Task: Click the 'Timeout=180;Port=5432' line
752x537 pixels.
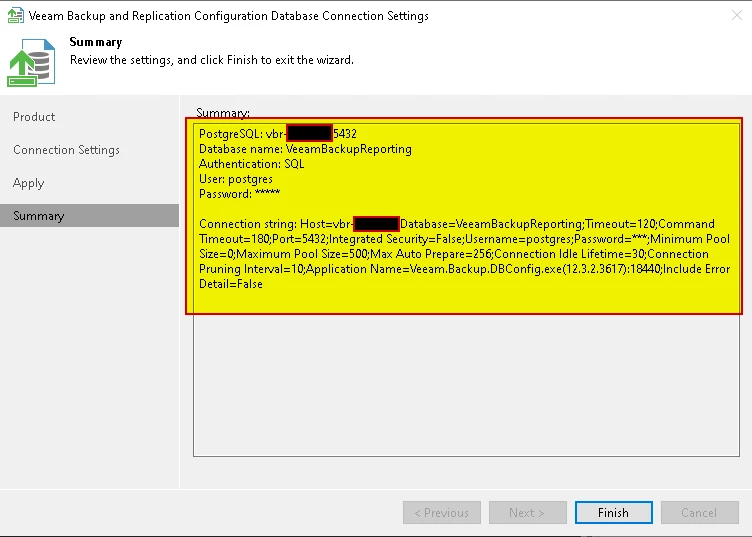Action: [x=464, y=239]
